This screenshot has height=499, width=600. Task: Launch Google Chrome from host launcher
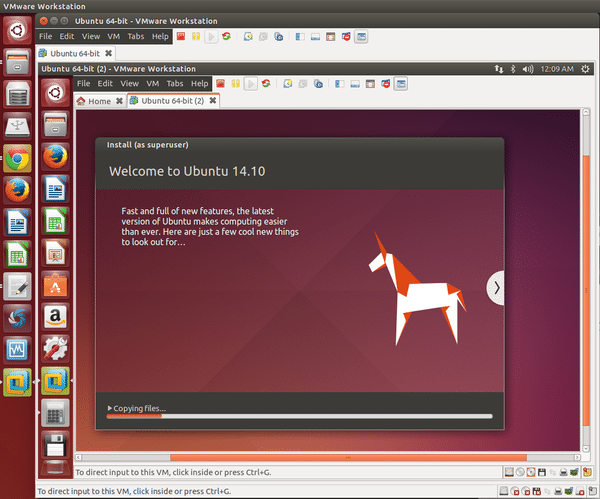click(17, 158)
